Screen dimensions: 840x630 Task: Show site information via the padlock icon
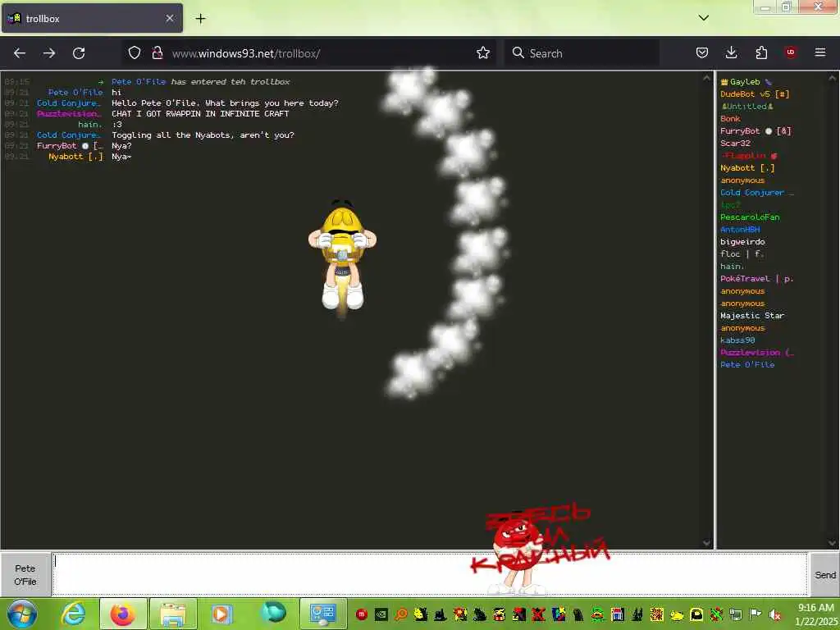157,53
